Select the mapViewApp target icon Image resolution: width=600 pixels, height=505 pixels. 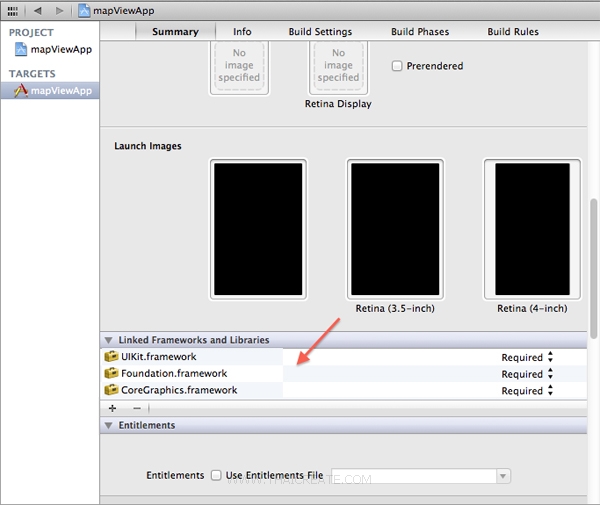pyautogui.click(x=21, y=91)
